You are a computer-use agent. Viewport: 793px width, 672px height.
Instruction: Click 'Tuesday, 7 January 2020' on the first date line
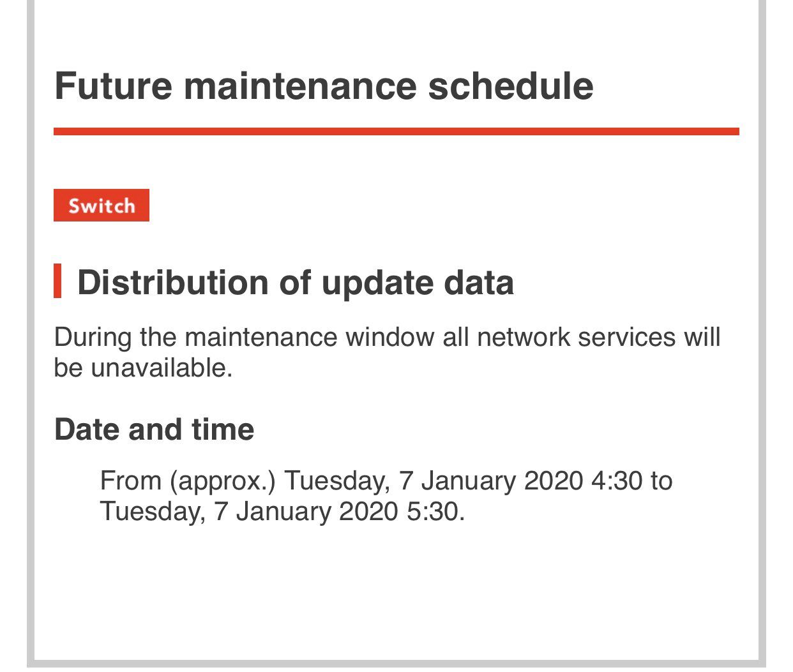(433, 481)
